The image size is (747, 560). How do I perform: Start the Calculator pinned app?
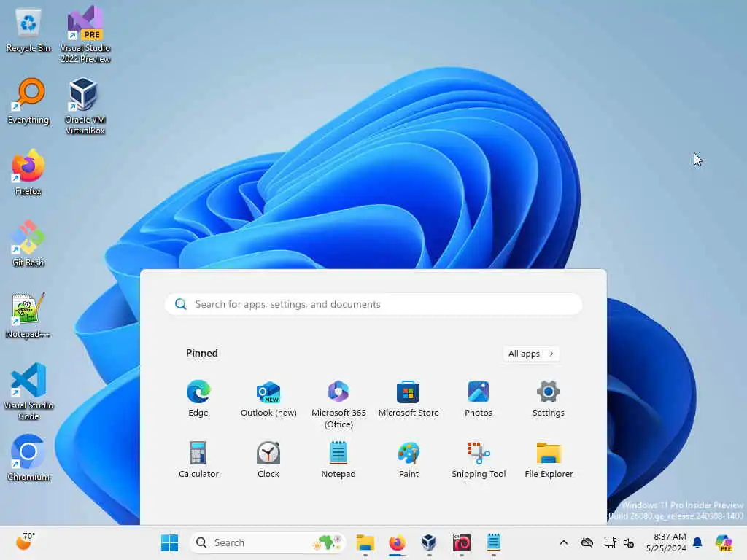(x=198, y=459)
